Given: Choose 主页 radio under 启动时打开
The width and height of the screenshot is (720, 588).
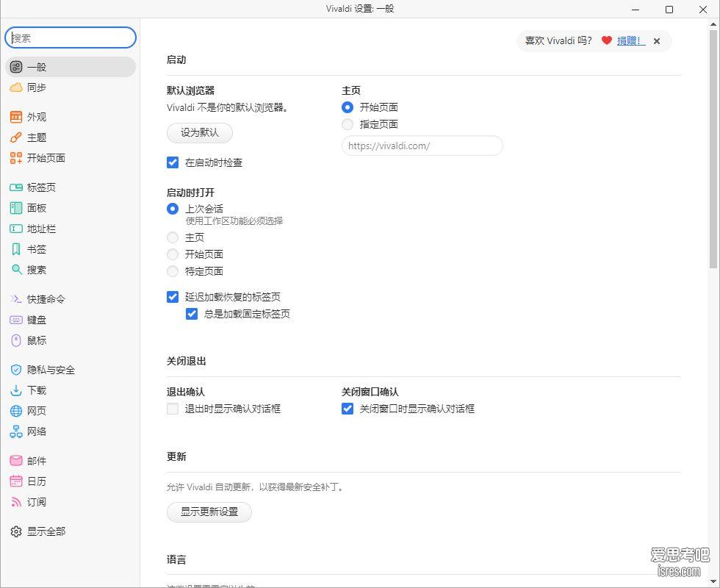Looking at the screenshot, I should coord(173,237).
